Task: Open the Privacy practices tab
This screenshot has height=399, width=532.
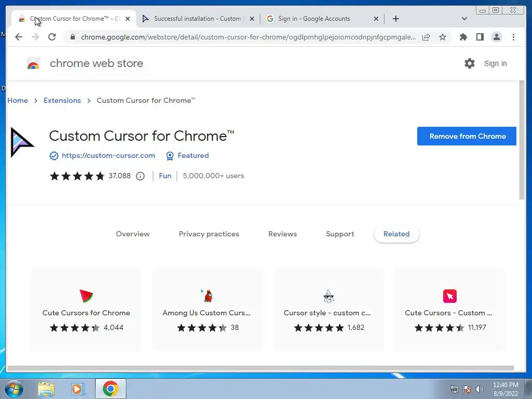Action: coord(209,234)
